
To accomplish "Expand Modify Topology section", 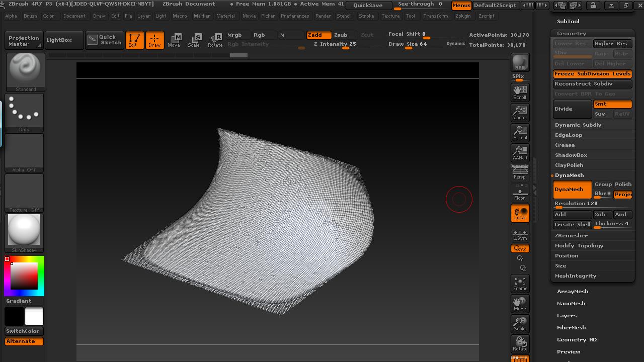I will point(579,245).
